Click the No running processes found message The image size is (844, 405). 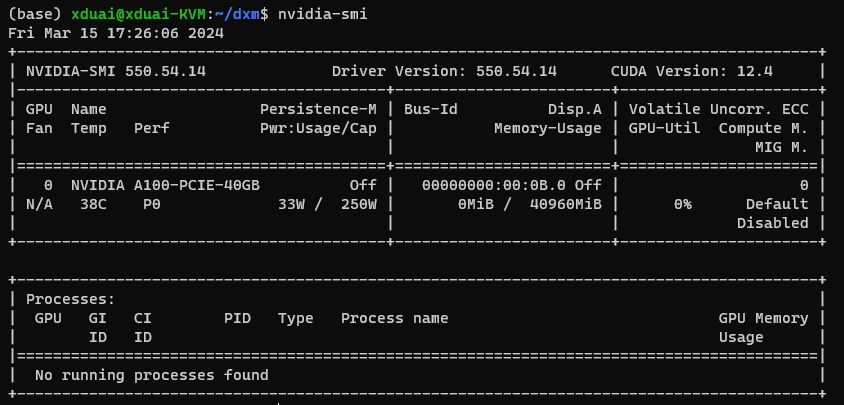pyautogui.click(x=151, y=375)
